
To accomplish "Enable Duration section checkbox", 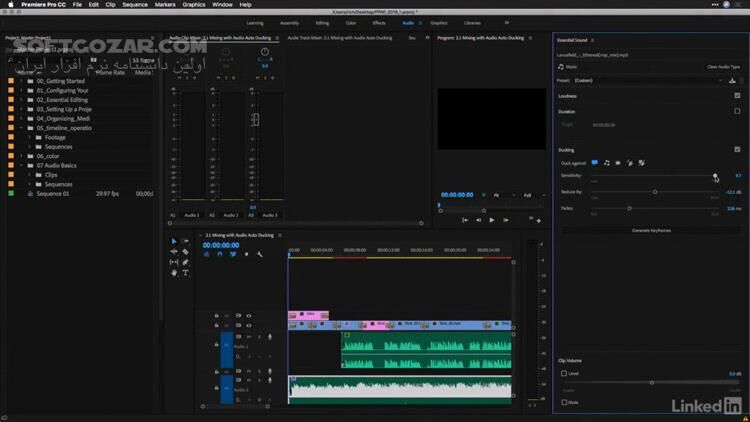I will click(x=737, y=111).
